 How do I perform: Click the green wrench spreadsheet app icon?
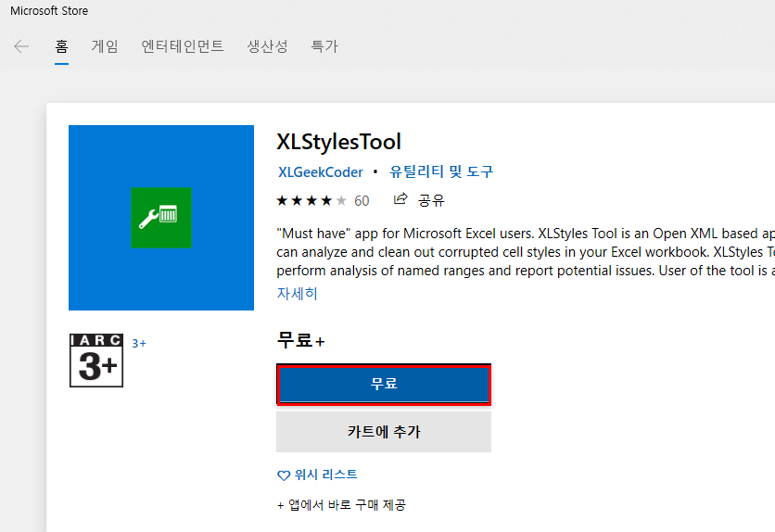click(x=161, y=218)
